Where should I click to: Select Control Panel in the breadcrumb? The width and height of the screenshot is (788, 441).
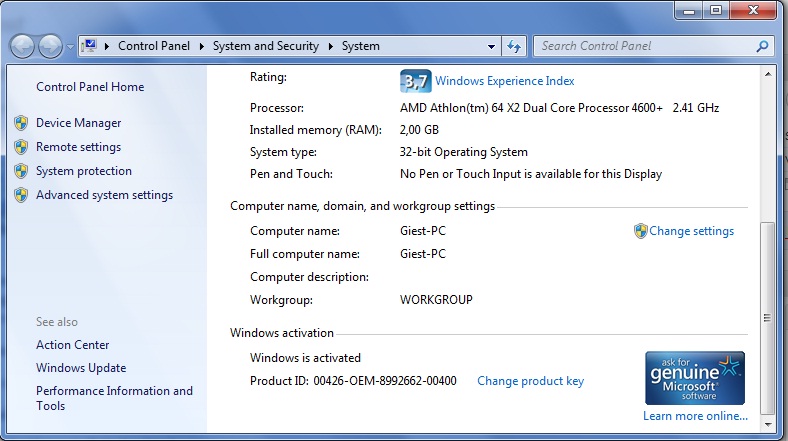[154, 46]
